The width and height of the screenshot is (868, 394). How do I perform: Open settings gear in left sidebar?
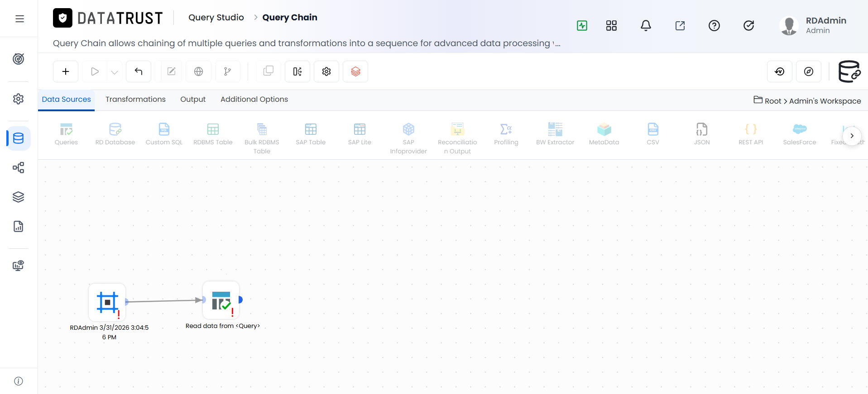[x=19, y=99]
